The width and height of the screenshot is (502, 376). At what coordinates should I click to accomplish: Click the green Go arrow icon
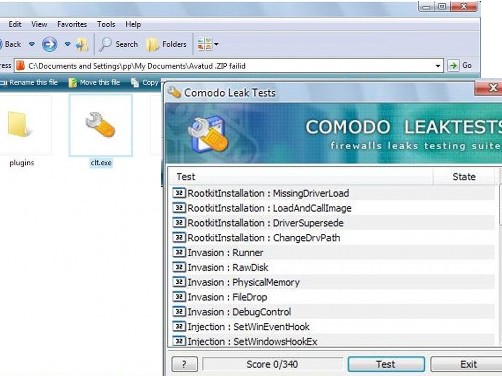pos(453,66)
